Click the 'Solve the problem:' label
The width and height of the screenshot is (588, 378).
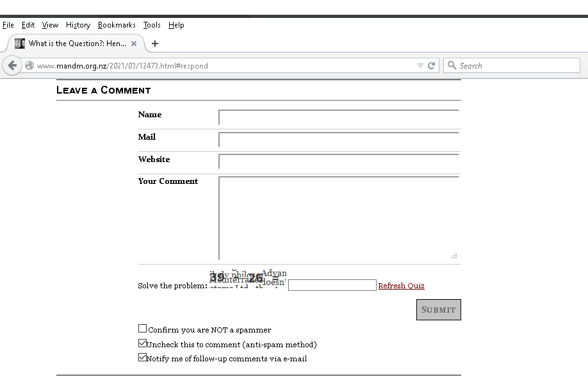(x=172, y=286)
